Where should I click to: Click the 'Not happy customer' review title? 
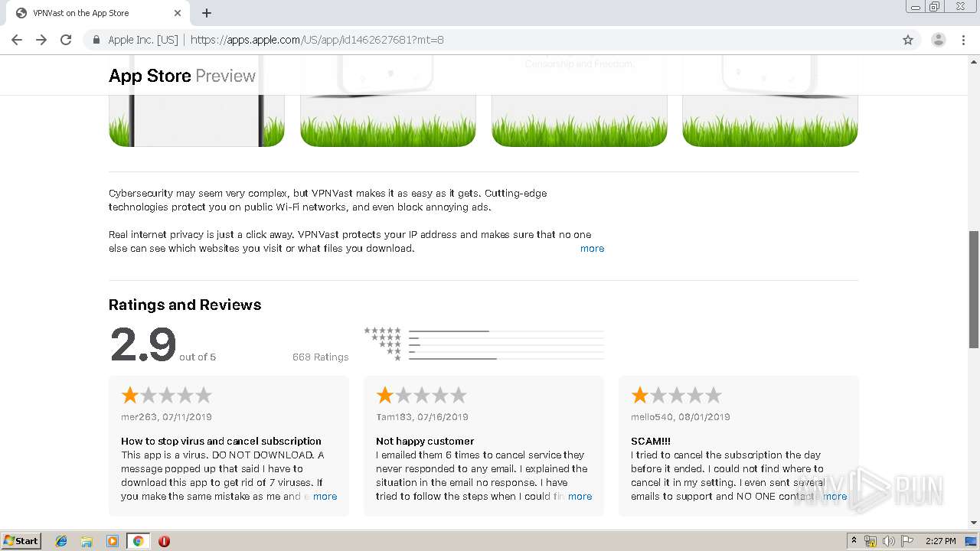click(x=425, y=441)
